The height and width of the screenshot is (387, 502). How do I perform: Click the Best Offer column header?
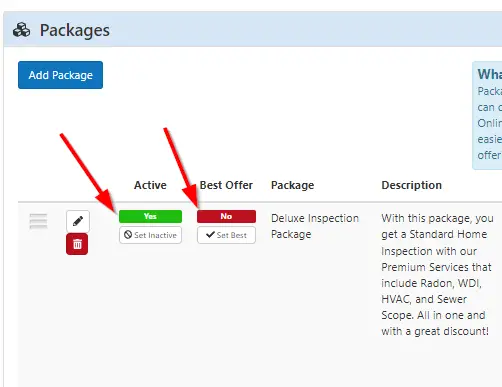pyautogui.click(x=226, y=185)
